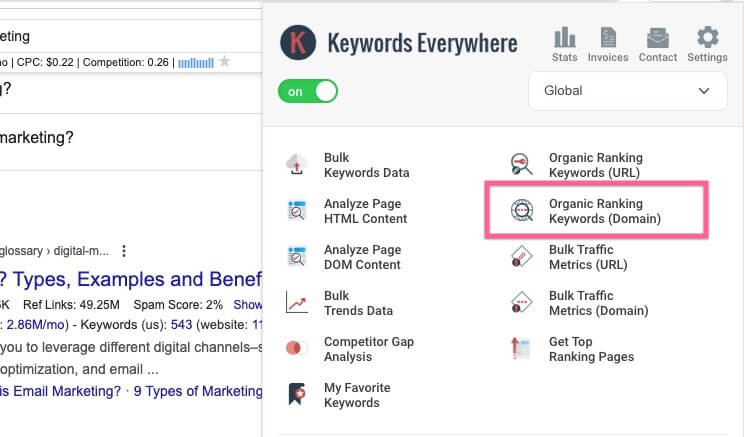Open the Email Marketing sitelink
The width and height of the screenshot is (744, 437).
click(60, 391)
